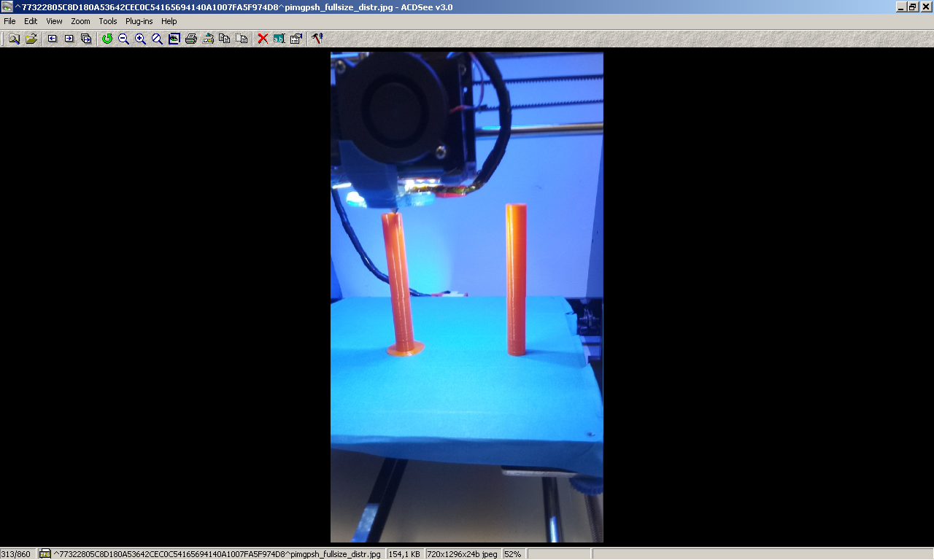Delete image using the red X icon
The image size is (934, 560).
263,39
